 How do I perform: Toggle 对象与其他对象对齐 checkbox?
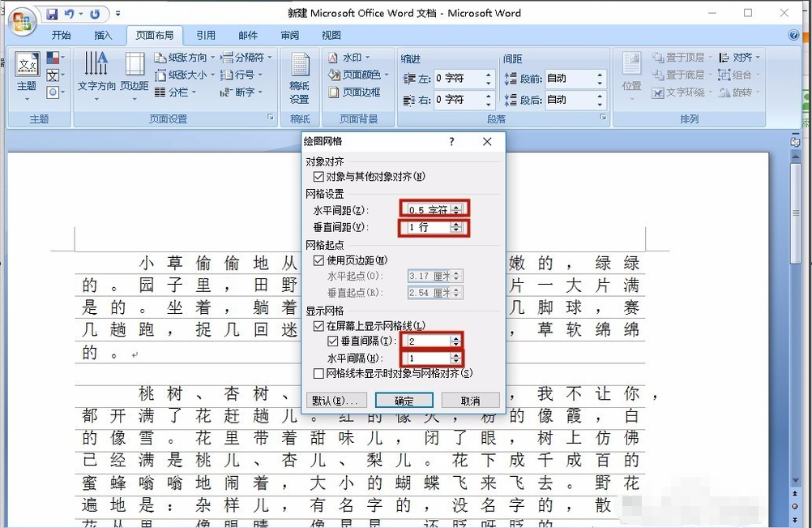[319, 177]
